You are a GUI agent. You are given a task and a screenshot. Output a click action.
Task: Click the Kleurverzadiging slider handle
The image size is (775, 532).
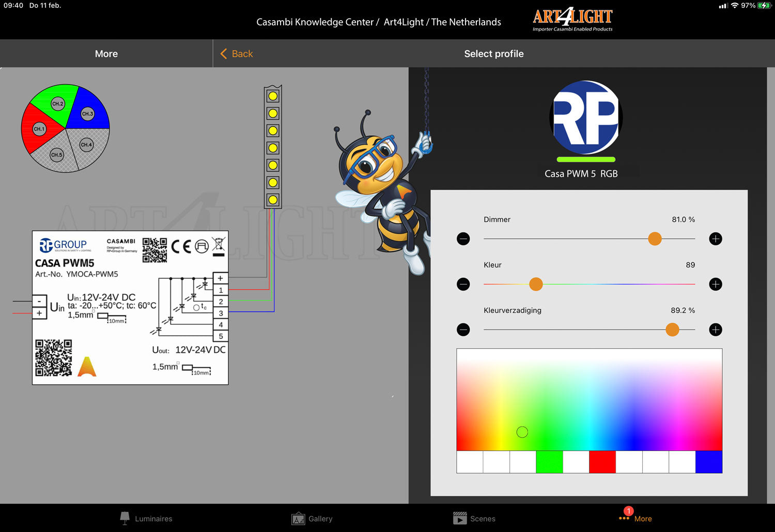(672, 330)
